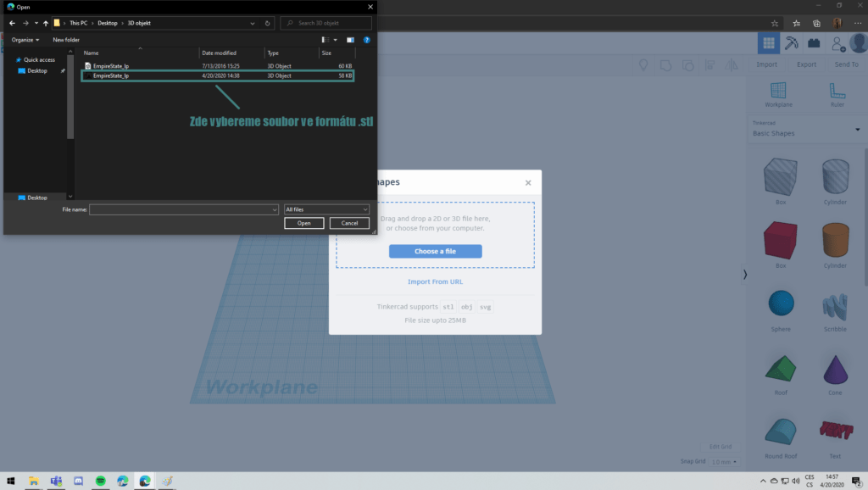Open the All files type dropdown
Image resolution: width=868 pixels, height=490 pixels.
tap(326, 209)
